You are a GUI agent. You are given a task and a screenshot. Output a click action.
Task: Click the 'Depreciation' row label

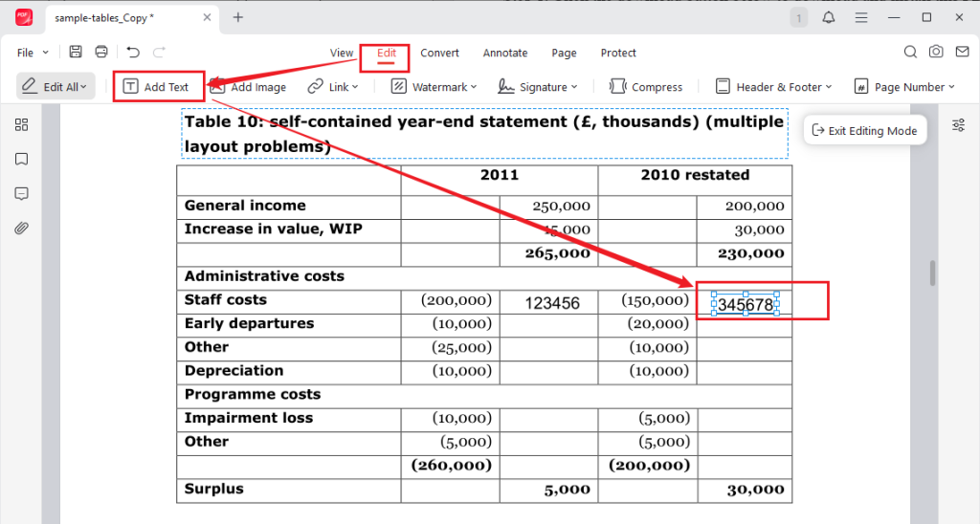tap(234, 371)
